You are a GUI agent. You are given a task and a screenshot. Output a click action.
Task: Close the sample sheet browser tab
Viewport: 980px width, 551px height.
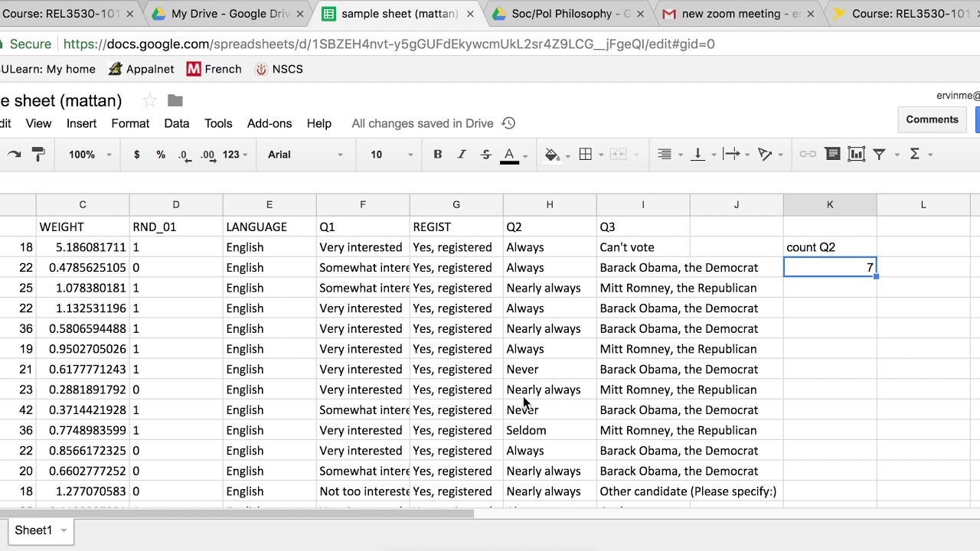tap(469, 14)
